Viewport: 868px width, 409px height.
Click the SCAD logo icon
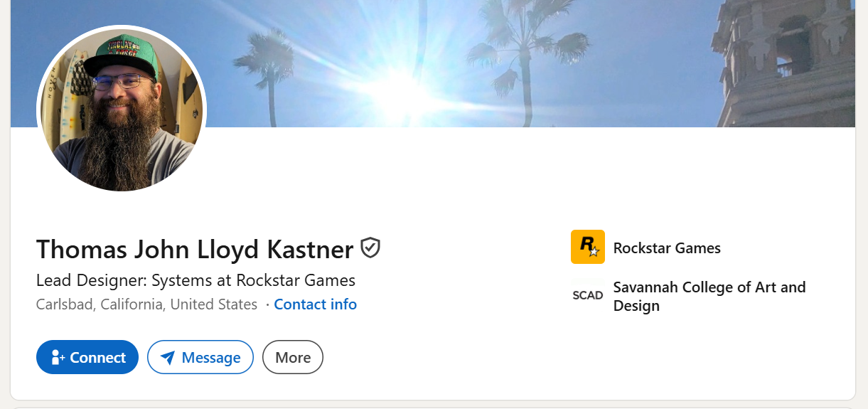coord(588,295)
